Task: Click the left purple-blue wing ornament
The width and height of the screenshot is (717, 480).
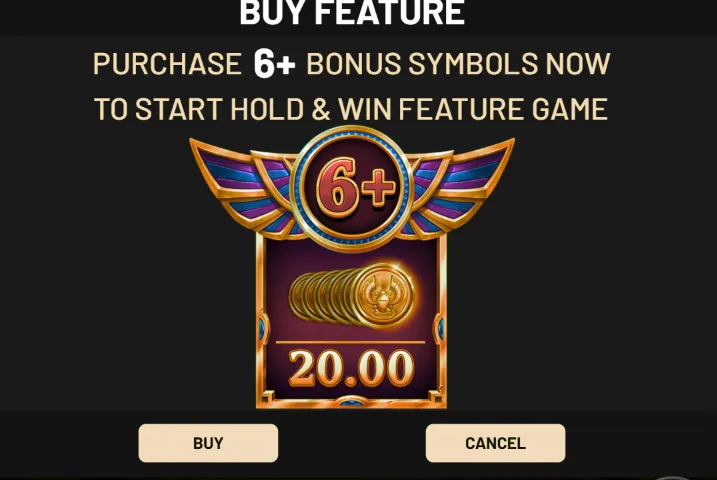Action: pos(242,188)
